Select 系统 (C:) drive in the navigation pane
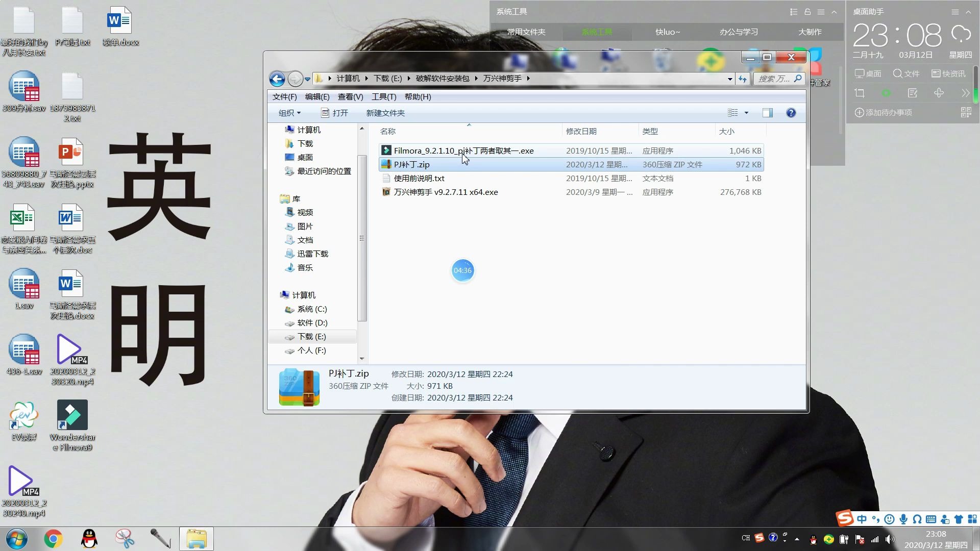980x551 pixels. (312, 309)
